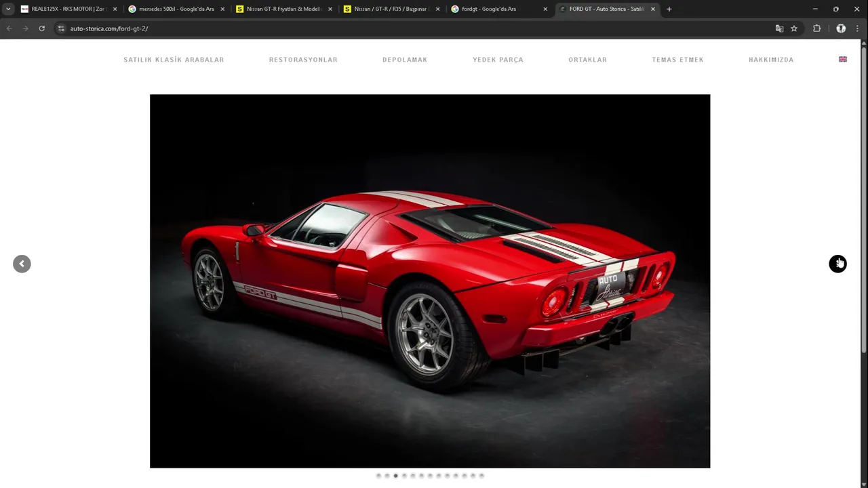Open DEPOLAMAK menu item
The image size is (868, 488).
[405, 60]
